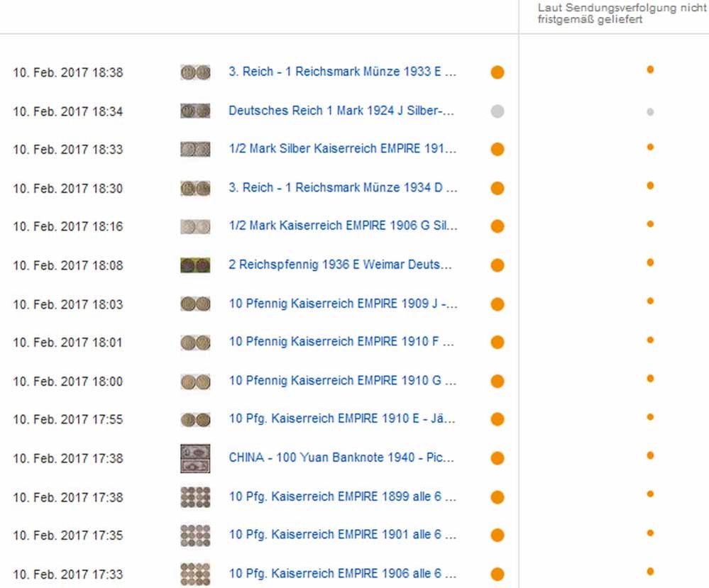Click the large grey status dot for Deutsches Reich 1924 J
The image size is (709, 588).
click(498, 111)
